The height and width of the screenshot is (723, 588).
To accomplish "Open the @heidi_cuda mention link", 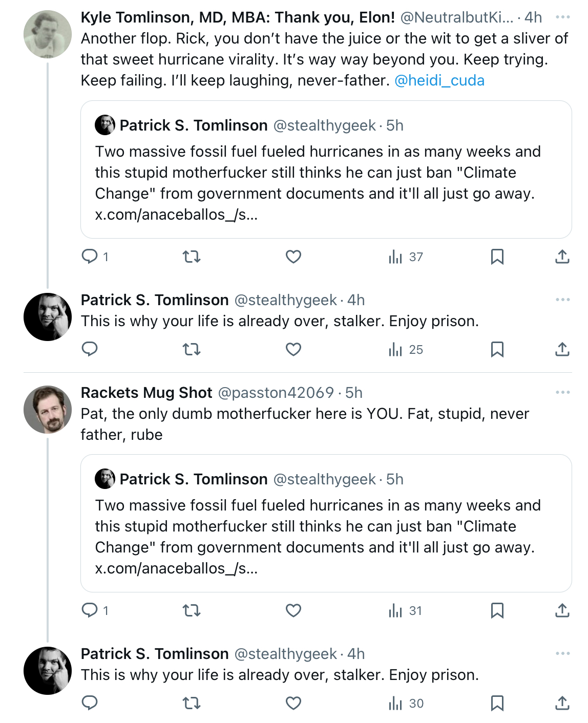I will [439, 80].
